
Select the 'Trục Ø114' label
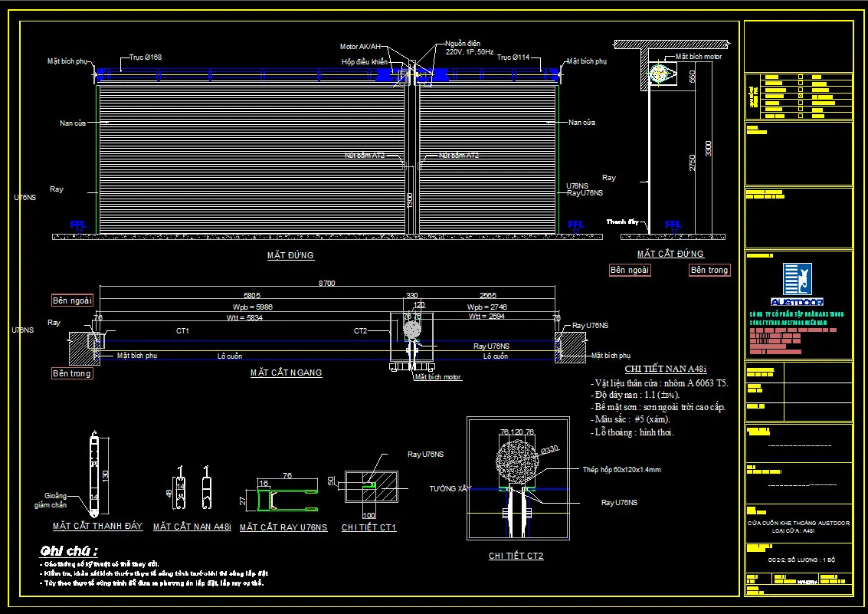pos(513,57)
